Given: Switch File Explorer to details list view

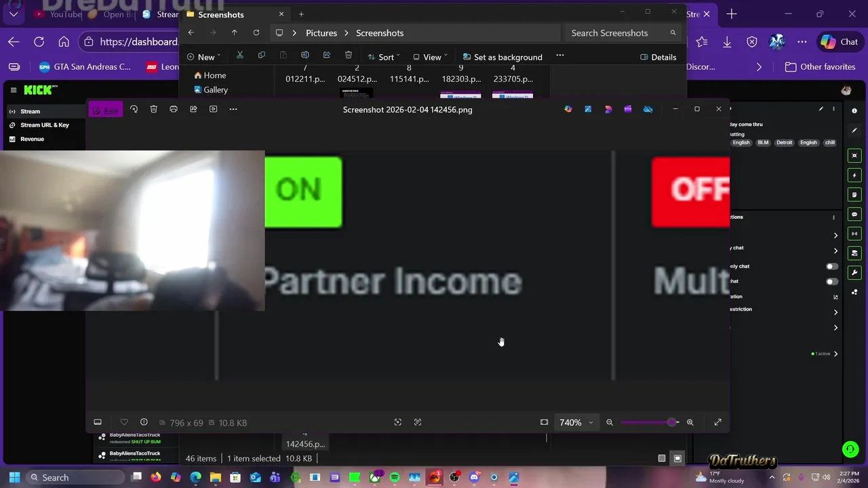Looking at the screenshot, I should pos(662,458).
